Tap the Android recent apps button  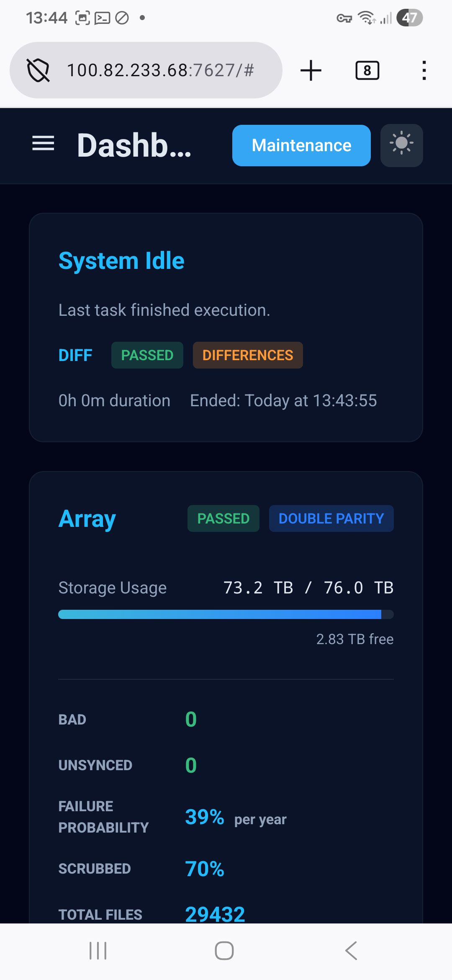pos(98,951)
